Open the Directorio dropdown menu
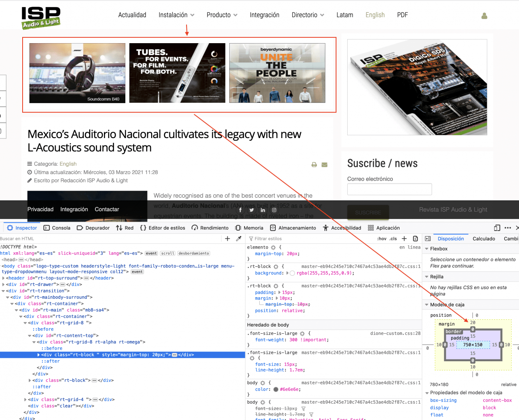This screenshot has width=519, height=420. pos(308,15)
